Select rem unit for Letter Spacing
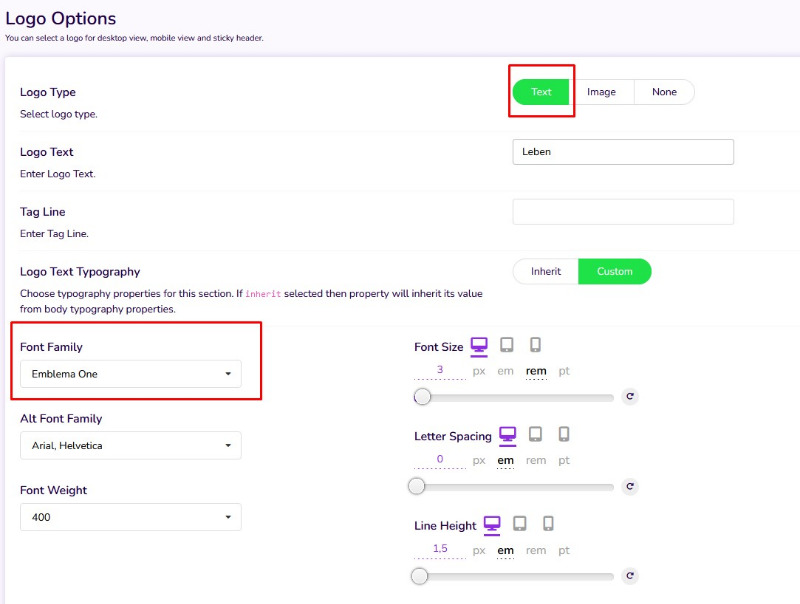 tap(536, 460)
